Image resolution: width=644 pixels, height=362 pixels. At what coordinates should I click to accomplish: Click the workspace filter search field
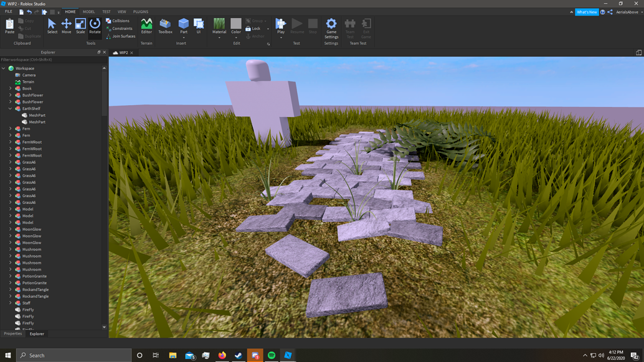point(50,60)
